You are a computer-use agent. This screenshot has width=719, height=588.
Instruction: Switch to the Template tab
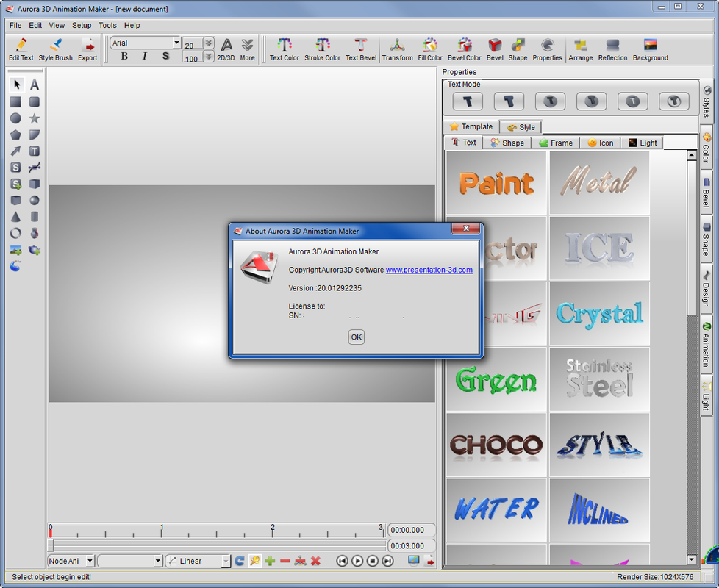[x=471, y=126]
